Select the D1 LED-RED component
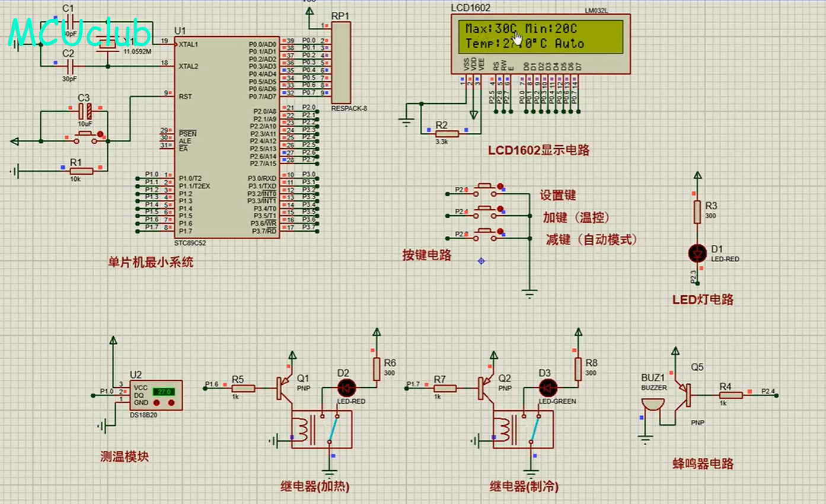 click(x=698, y=253)
